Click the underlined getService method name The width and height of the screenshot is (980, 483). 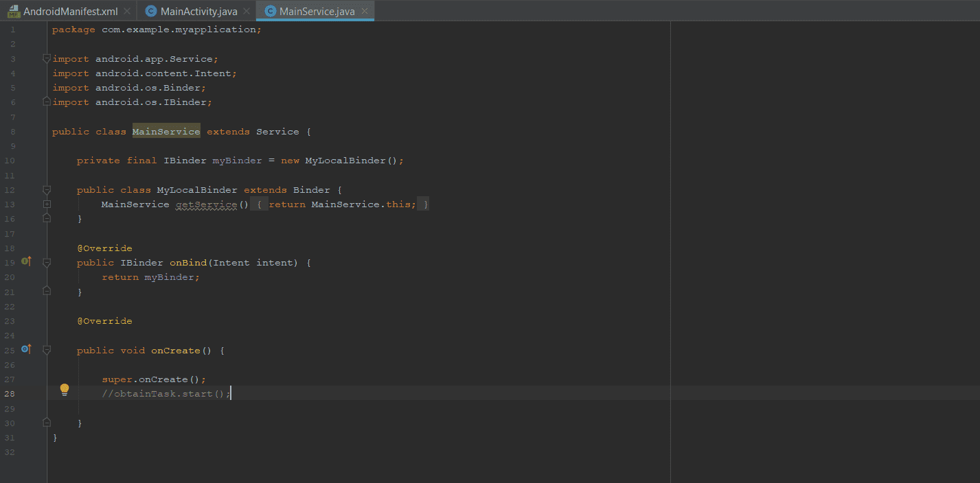pyautogui.click(x=206, y=204)
